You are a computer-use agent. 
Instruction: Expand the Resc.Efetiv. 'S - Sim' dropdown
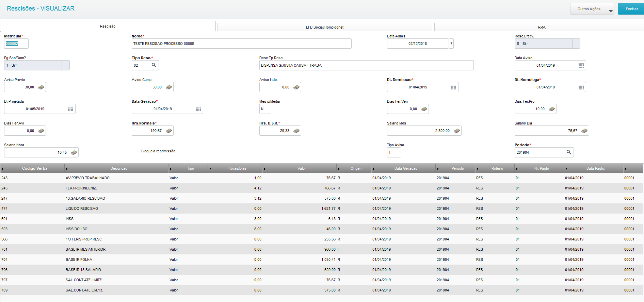[x=576, y=44]
